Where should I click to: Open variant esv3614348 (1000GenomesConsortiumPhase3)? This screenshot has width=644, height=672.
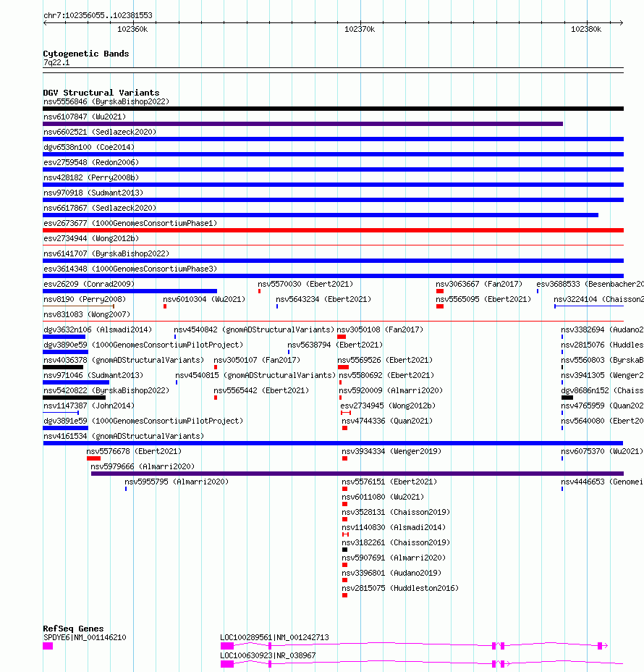130,269
